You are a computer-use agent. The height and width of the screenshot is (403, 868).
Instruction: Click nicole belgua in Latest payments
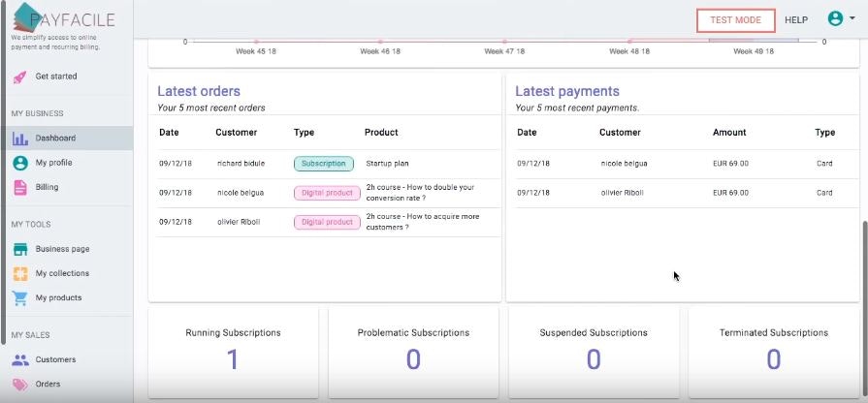(x=624, y=164)
